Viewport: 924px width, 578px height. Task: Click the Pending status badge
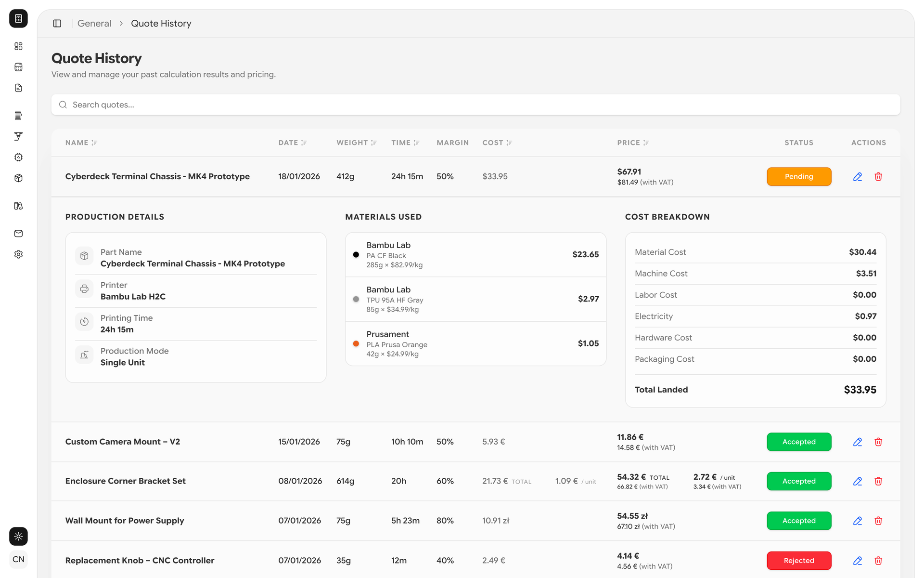(799, 176)
